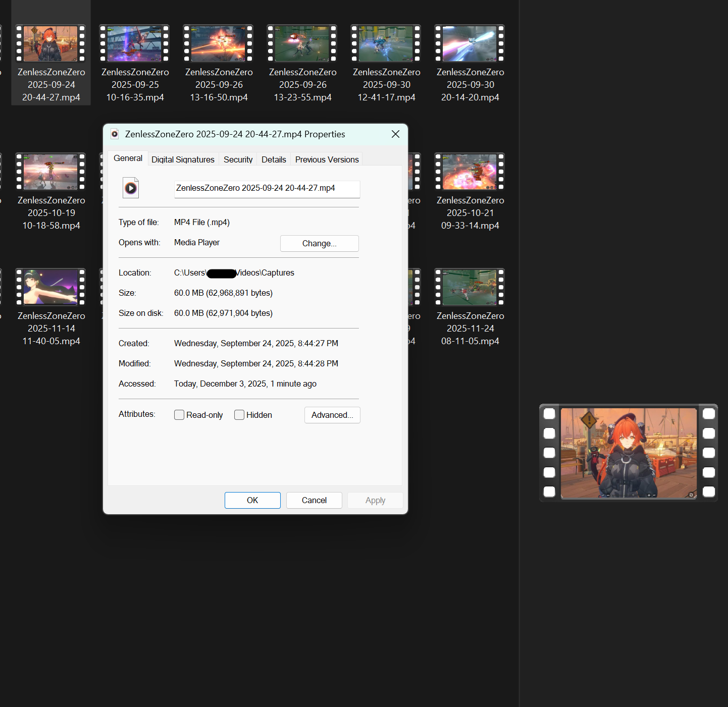Viewport: 728px width, 707px height.
Task: Click the media file icon in General tab
Action: pos(131,188)
